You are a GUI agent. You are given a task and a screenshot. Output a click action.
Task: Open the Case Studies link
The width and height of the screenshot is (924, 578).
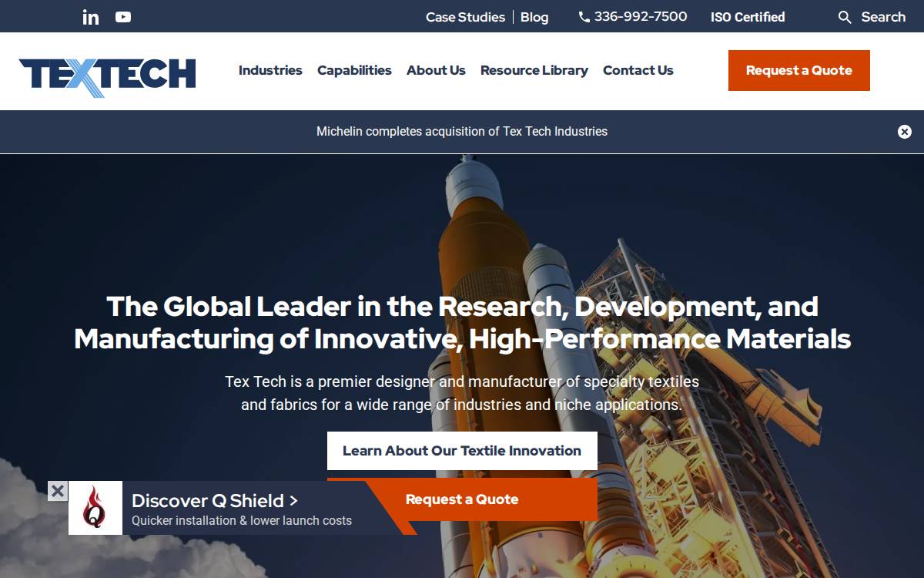pos(465,17)
